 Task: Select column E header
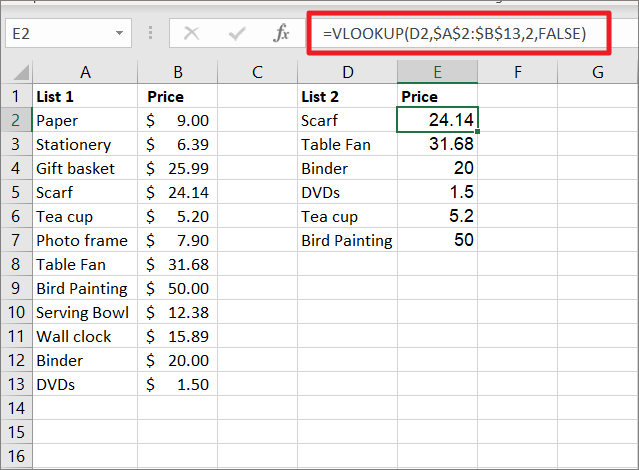[x=438, y=72]
